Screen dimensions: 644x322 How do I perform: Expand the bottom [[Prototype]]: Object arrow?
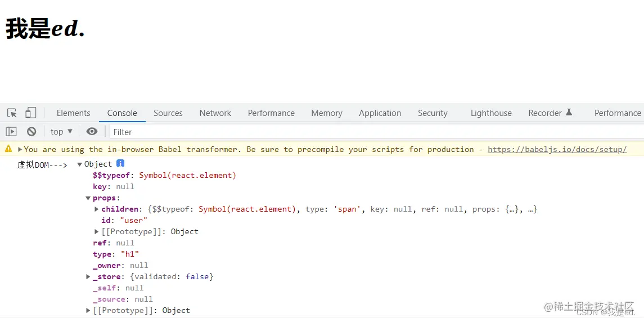pyautogui.click(x=88, y=311)
